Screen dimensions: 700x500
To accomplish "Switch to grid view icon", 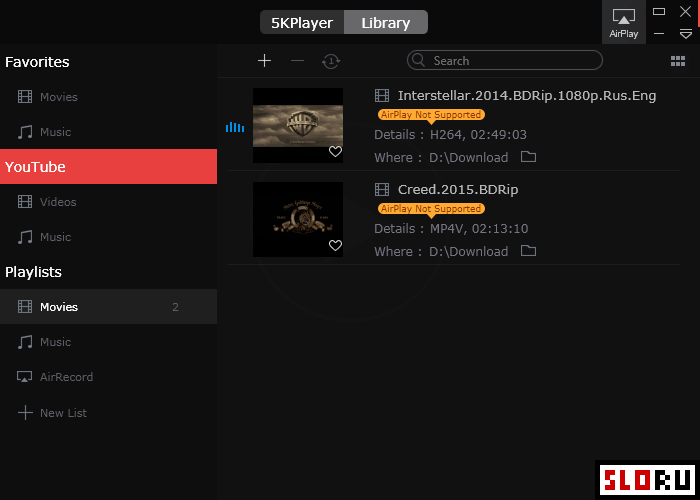I will (x=678, y=61).
